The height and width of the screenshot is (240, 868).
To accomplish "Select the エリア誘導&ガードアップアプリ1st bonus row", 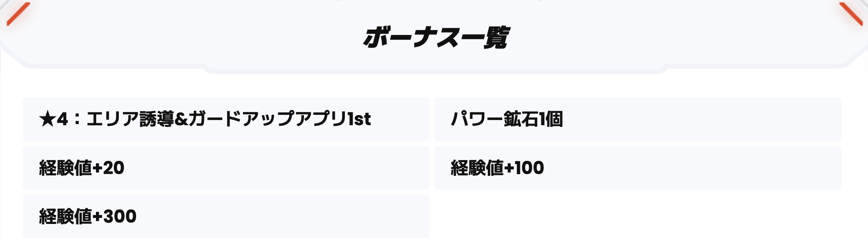I will pos(226,119).
